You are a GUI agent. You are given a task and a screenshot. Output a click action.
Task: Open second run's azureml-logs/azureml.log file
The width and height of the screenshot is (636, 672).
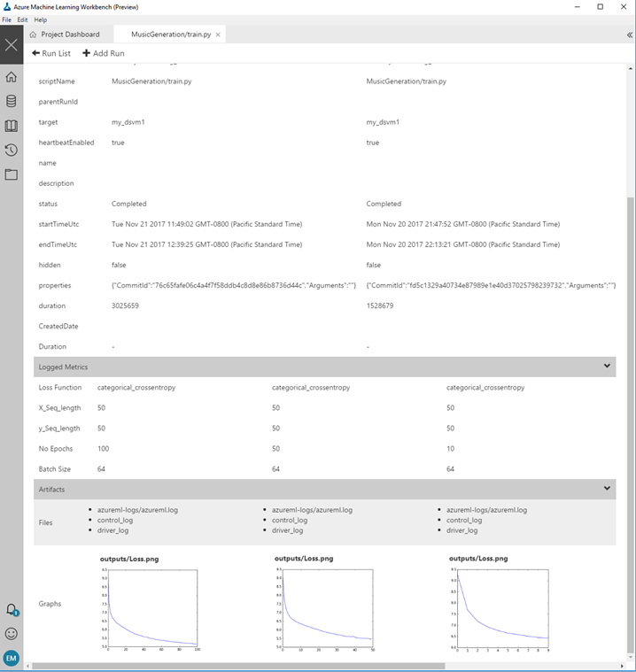(x=312, y=510)
